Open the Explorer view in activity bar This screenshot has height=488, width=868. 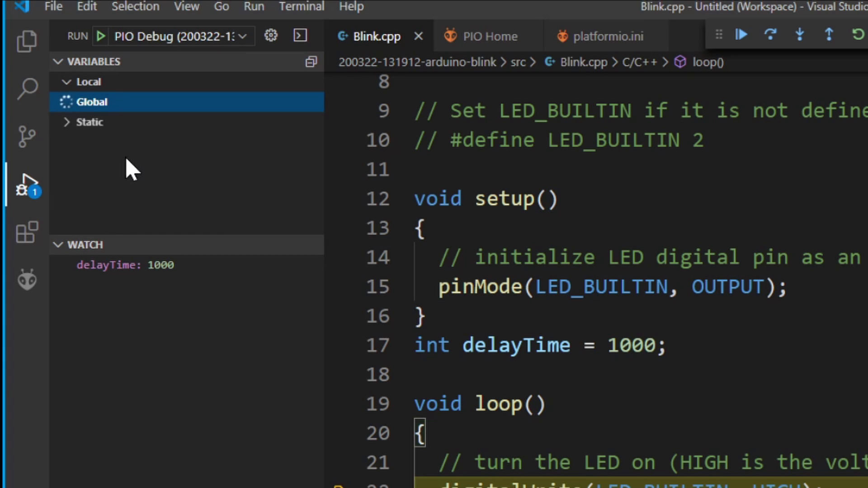point(27,41)
